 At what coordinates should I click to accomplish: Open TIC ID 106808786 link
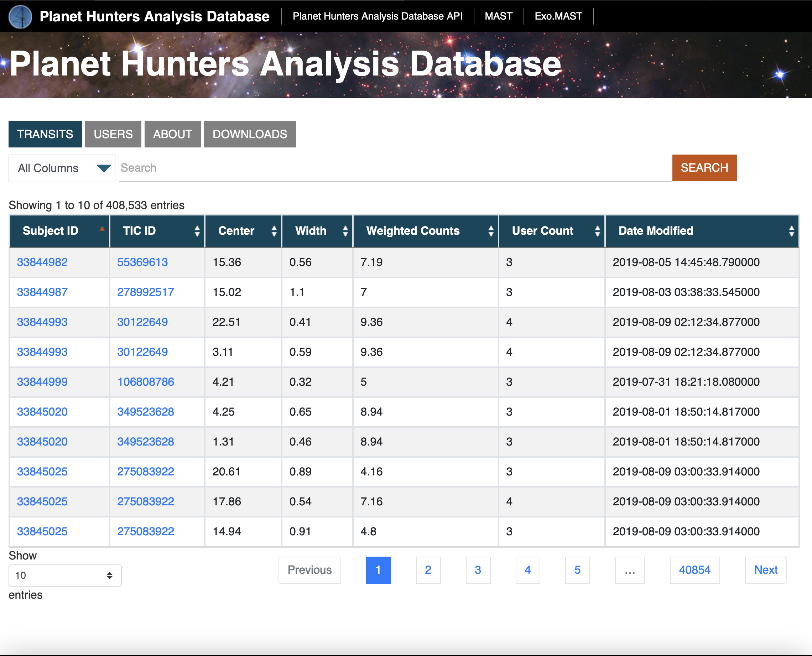point(145,382)
